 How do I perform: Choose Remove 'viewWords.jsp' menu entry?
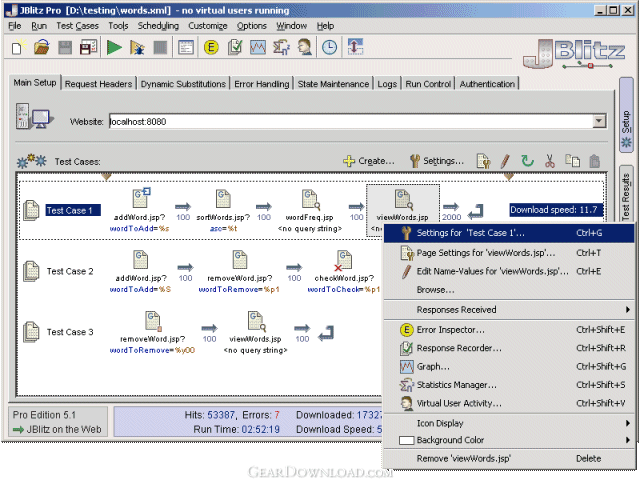[509, 458]
